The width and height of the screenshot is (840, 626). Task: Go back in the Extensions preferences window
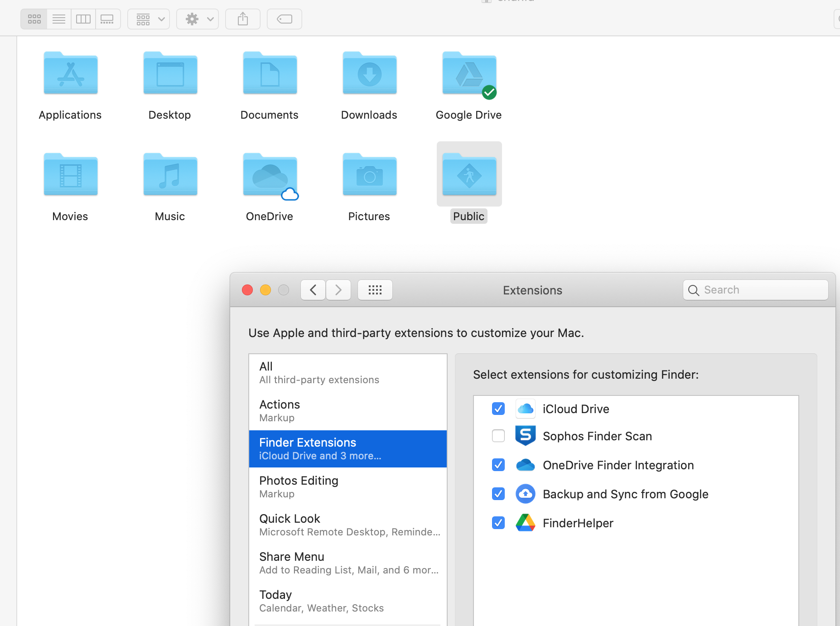[313, 290]
